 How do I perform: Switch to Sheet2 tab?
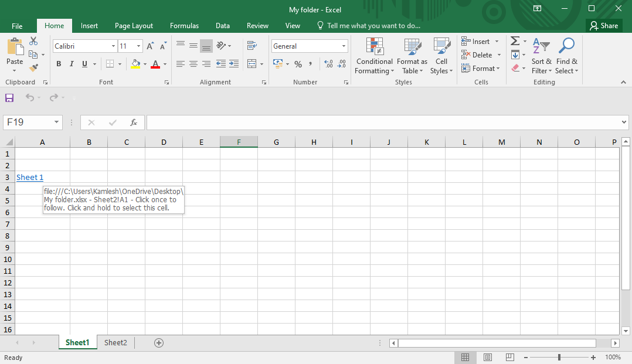click(115, 343)
